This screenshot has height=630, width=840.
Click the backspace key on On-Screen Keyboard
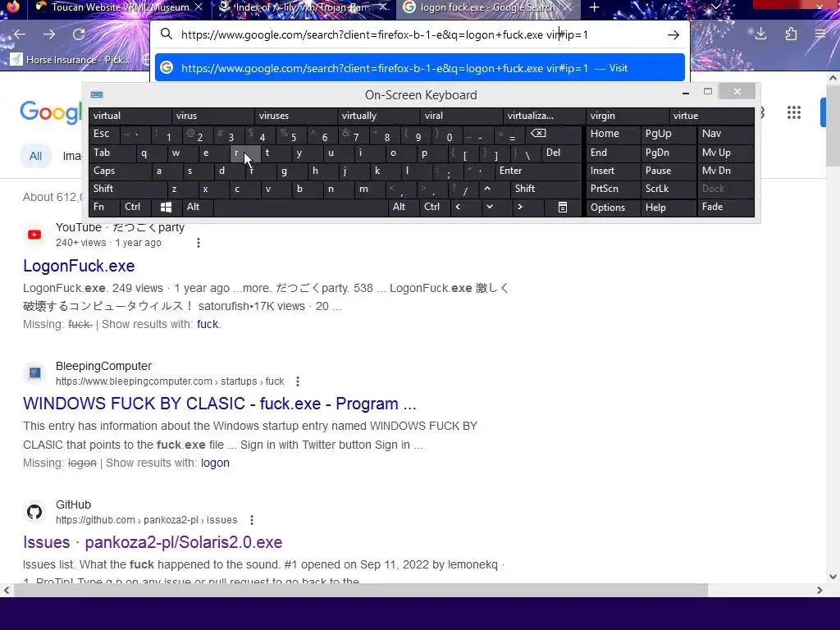pyautogui.click(x=538, y=134)
